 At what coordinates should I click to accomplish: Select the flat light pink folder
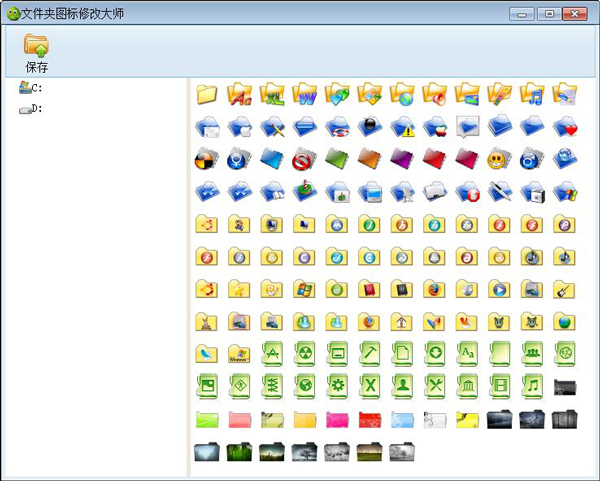[x=239, y=420]
